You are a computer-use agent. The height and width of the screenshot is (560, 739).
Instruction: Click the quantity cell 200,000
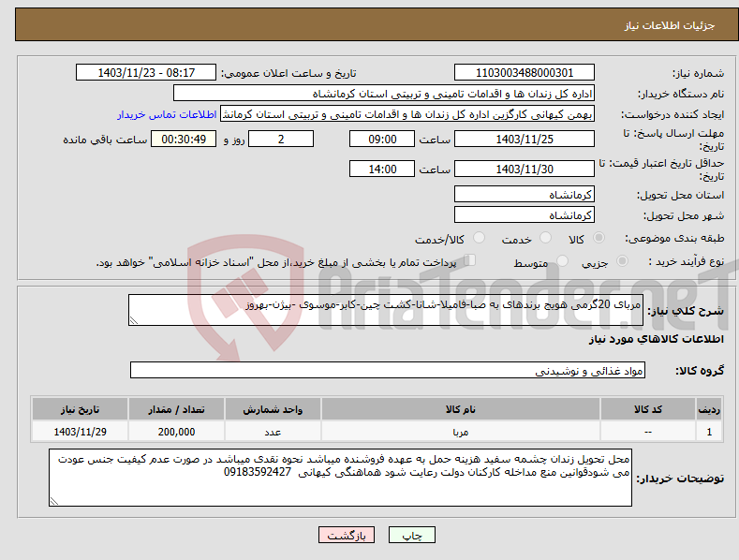176,432
